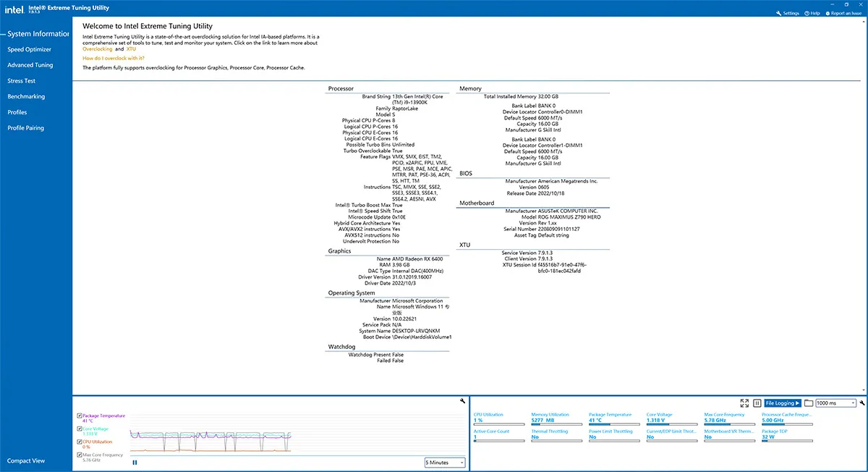Open graph settings wrench icon

462,401
